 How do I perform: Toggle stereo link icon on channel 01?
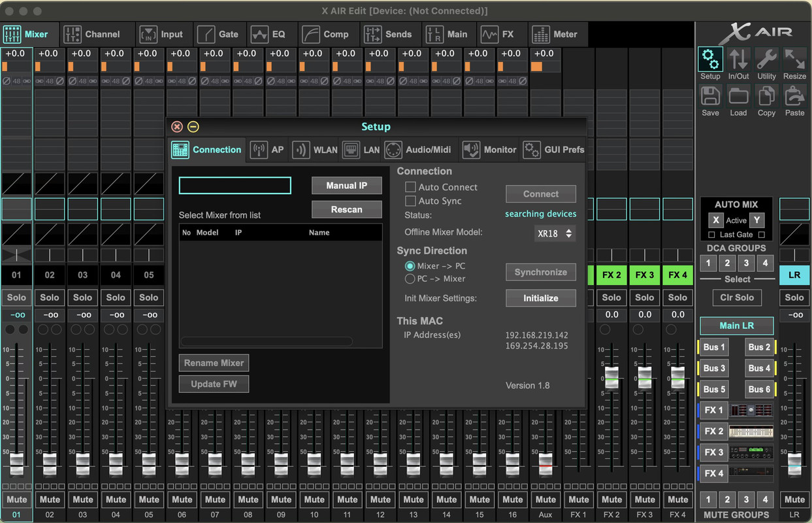[x=26, y=81]
